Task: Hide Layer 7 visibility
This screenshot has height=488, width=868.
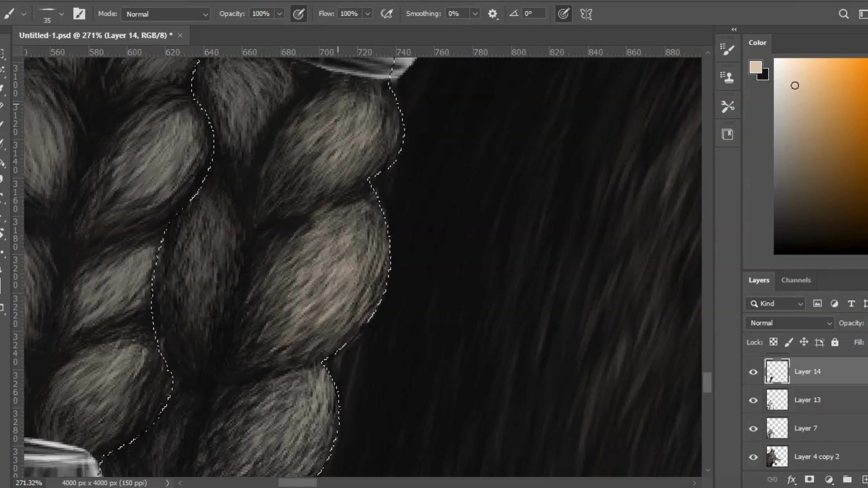Action: 753,429
